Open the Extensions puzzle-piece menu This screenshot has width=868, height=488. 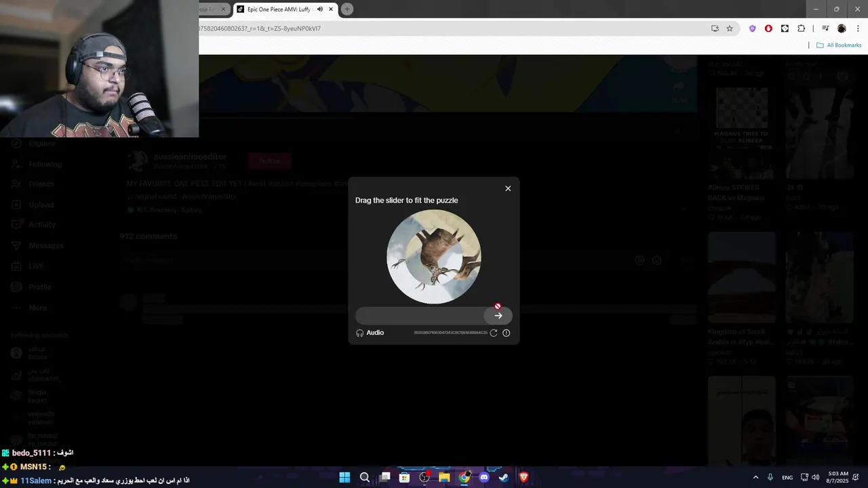[x=801, y=28]
